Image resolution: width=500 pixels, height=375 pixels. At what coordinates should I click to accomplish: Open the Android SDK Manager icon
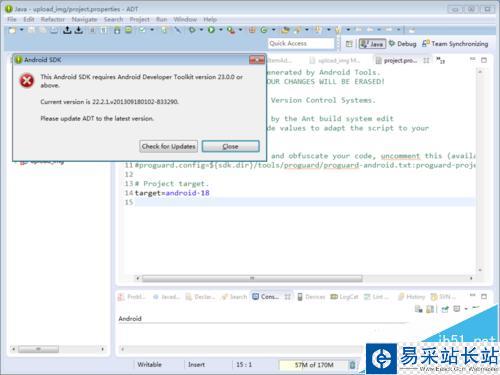coord(117,30)
